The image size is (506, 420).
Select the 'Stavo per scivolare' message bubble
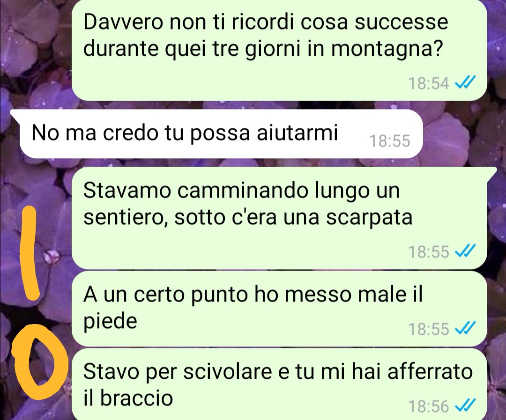point(279,384)
